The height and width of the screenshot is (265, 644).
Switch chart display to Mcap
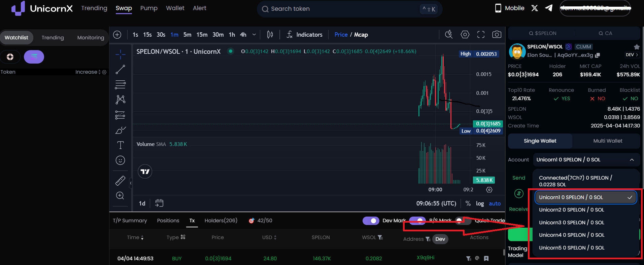pyautogui.click(x=361, y=35)
